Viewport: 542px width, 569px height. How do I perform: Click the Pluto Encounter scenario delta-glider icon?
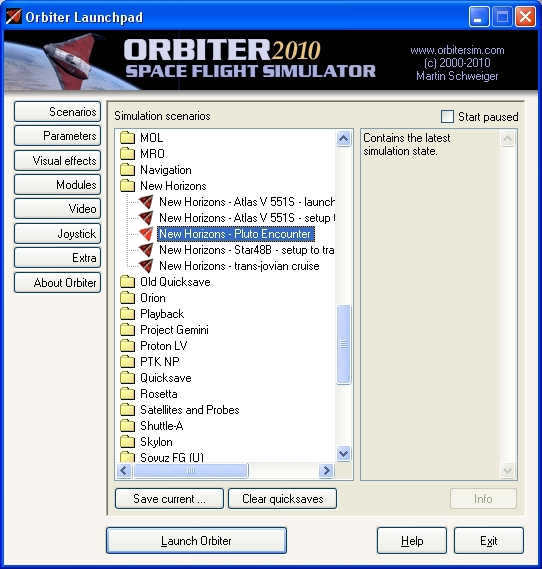tap(146, 234)
